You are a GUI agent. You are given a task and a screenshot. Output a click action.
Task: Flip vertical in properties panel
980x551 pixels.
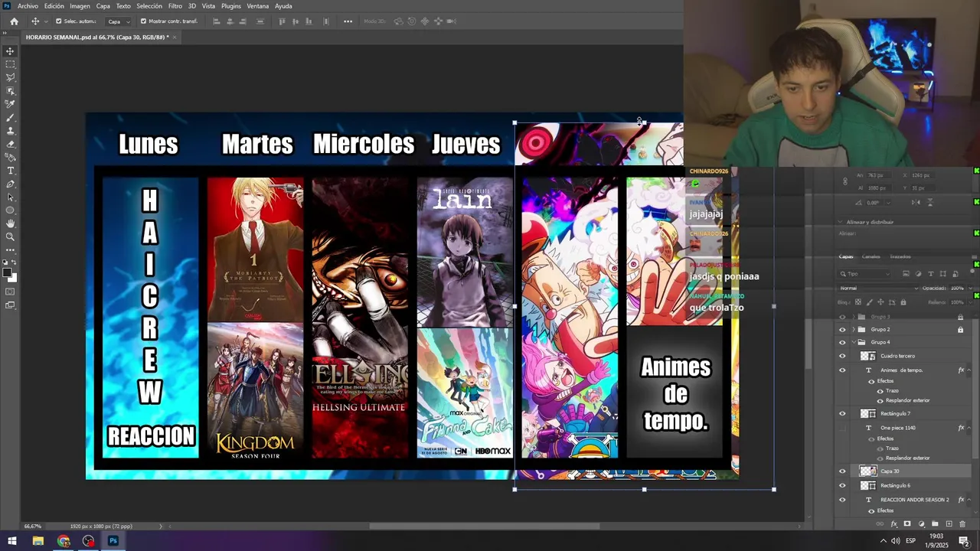930,202
